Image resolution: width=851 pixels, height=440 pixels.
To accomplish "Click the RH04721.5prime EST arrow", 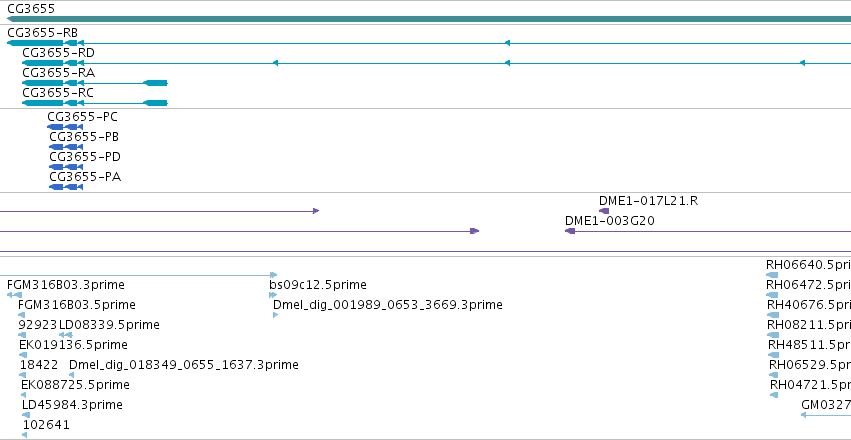I will 773,396.
